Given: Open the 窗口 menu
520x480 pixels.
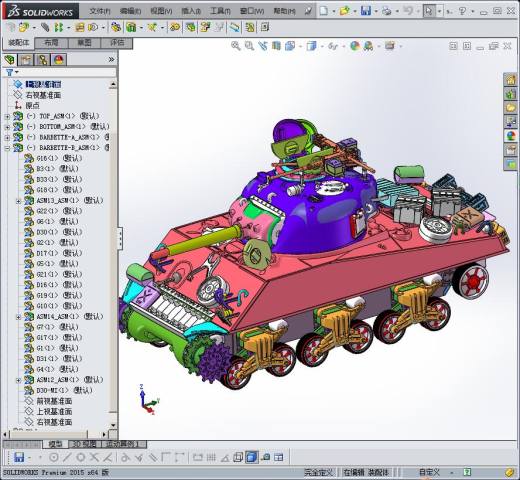Looking at the screenshot, I should tap(252, 11).
